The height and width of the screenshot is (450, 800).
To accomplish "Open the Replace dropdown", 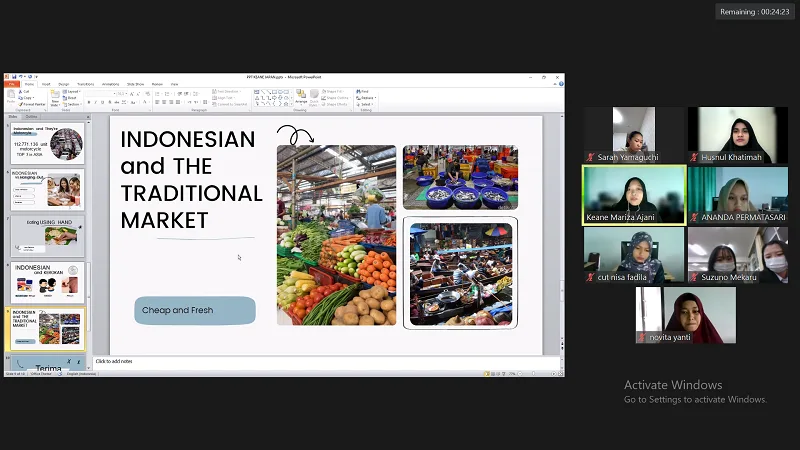I will click(367, 97).
